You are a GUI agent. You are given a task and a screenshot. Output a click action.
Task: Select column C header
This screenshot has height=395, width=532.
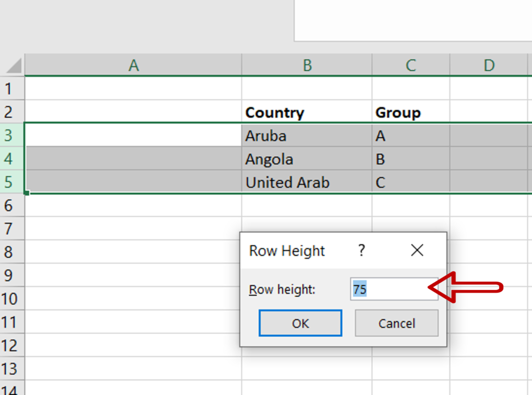410,65
